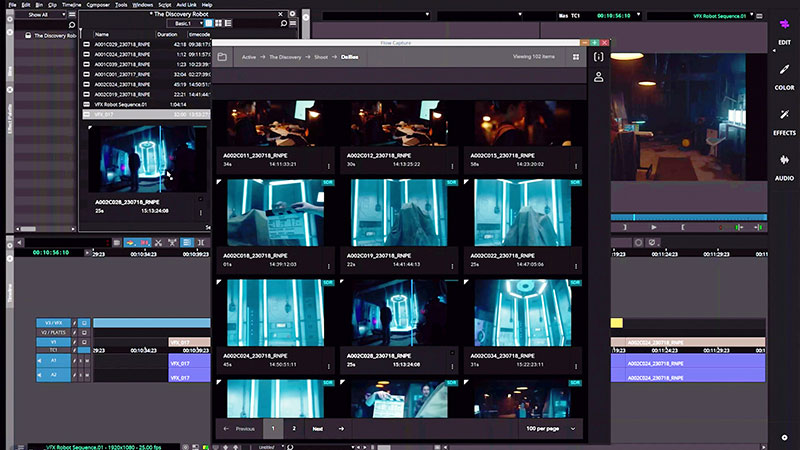Screen dimensions: 800x450
Task: Click the Flow Capture folder browse icon
Action: point(222,57)
